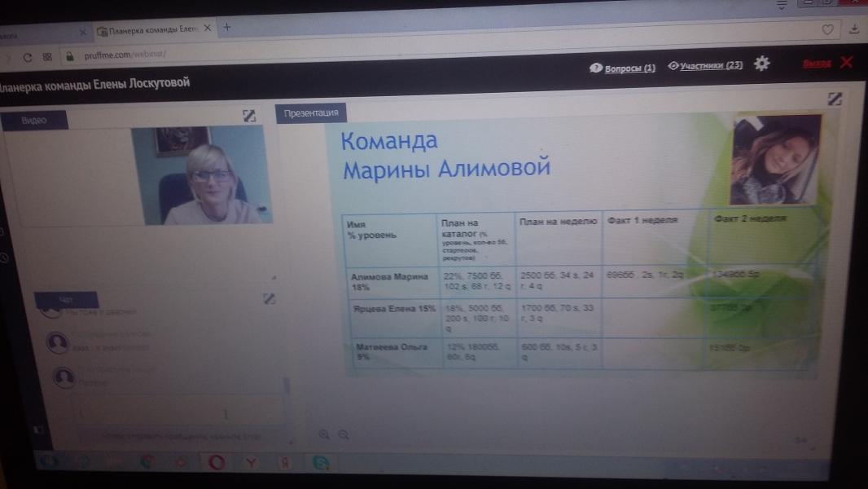This screenshot has width=868, height=489.
Task: Select the Презентация panel tab
Action: 310,113
